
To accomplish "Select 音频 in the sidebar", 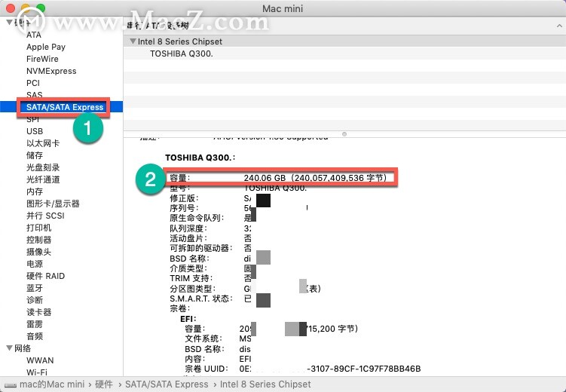I will (x=35, y=336).
